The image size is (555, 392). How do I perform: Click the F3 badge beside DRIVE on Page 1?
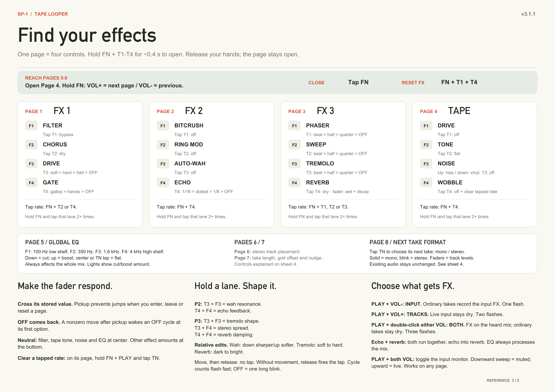click(31, 164)
